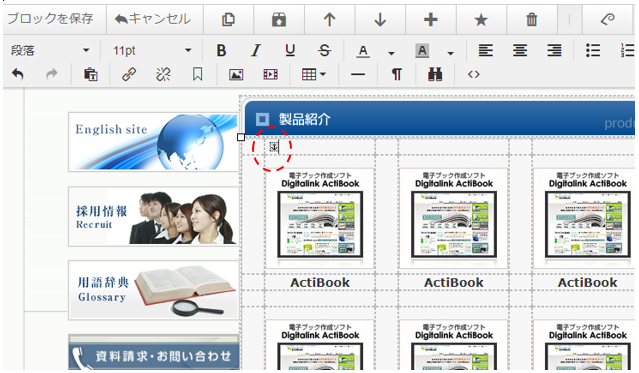The width and height of the screenshot is (639, 373).
Task: Insert a horizontal line
Action: (x=358, y=74)
